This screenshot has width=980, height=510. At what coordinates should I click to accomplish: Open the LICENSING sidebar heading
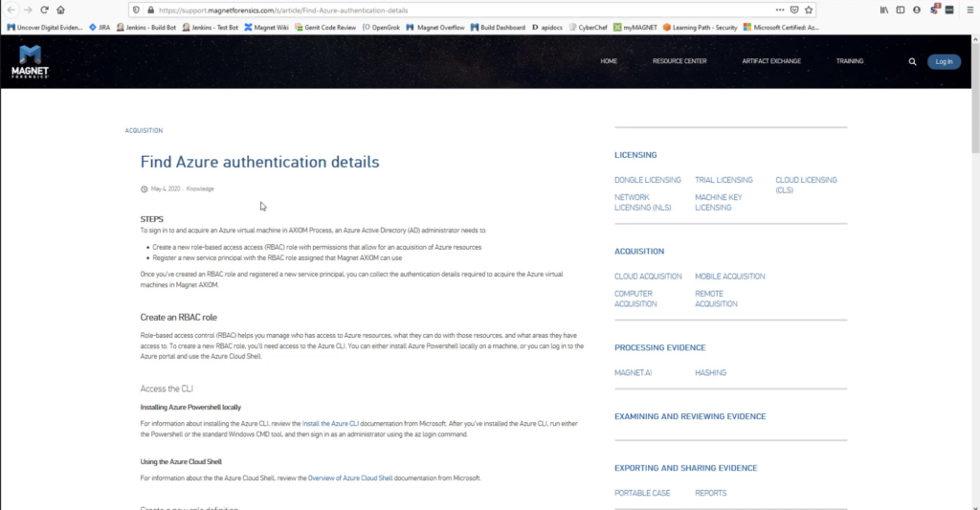[635, 155]
